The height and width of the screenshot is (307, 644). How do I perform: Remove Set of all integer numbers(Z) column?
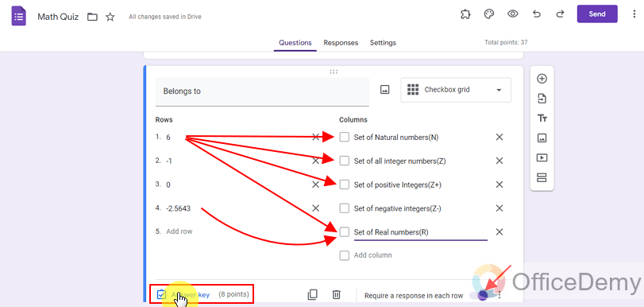point(499,161)
